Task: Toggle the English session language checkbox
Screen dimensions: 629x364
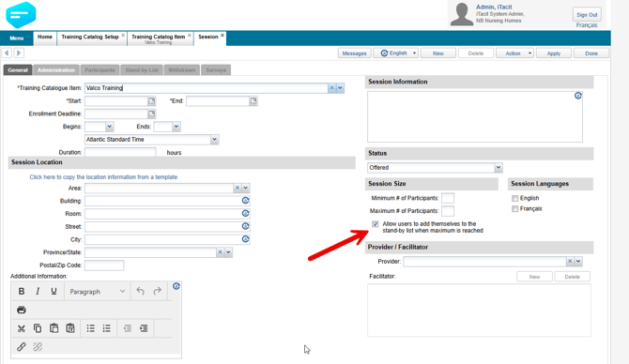Action: point(515,198)
